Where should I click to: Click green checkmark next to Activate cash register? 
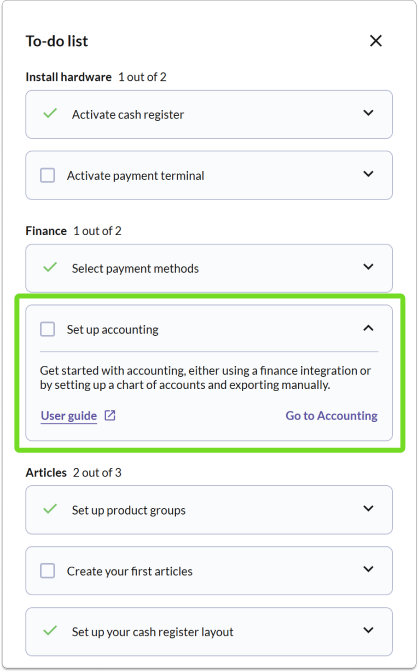pyautogui.click(x=50, y=114)
